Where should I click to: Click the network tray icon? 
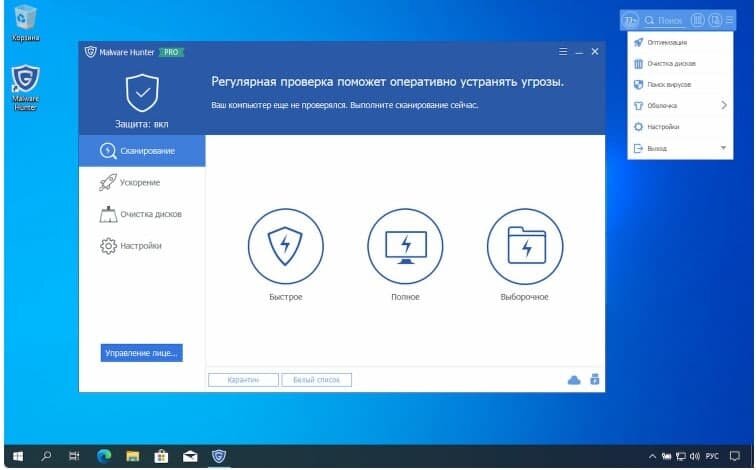point(680,456)
